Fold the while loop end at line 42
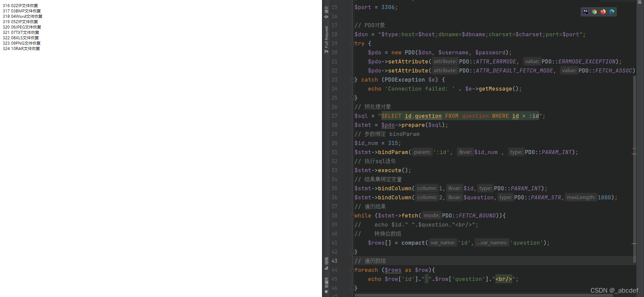The image size is (644, 297). 352,252
